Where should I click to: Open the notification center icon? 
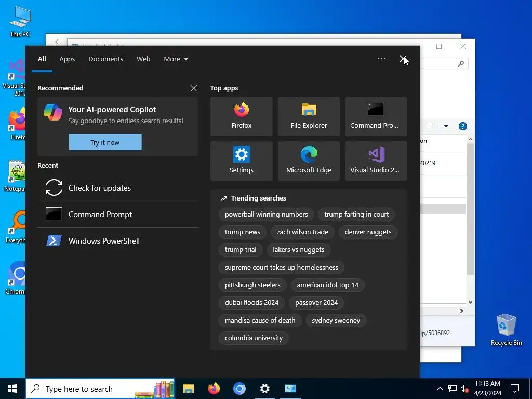(515, 389)
